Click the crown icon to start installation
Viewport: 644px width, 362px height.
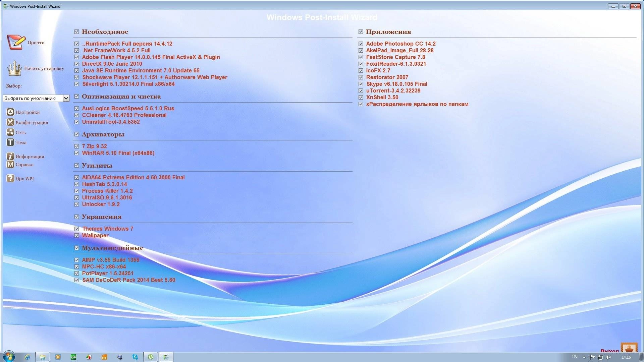(x=14, y=68)
